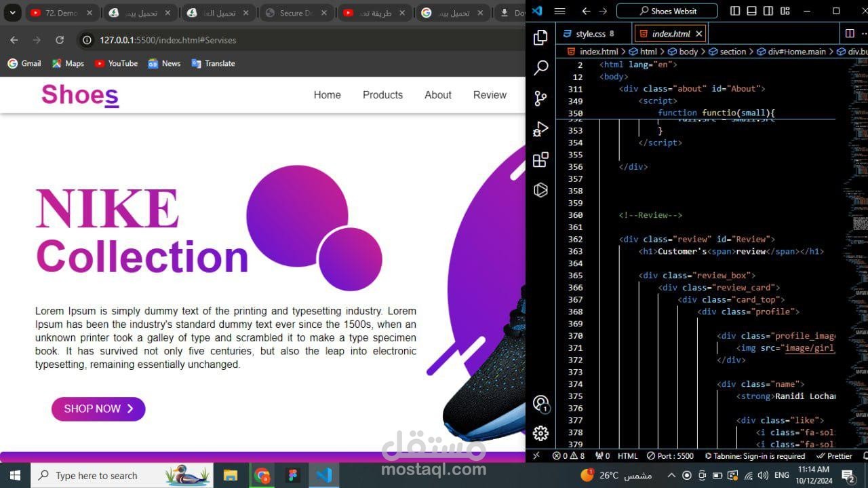Open the Explorer view in VS Code
Screen dimensions: 868x488
tap(540, 37)
